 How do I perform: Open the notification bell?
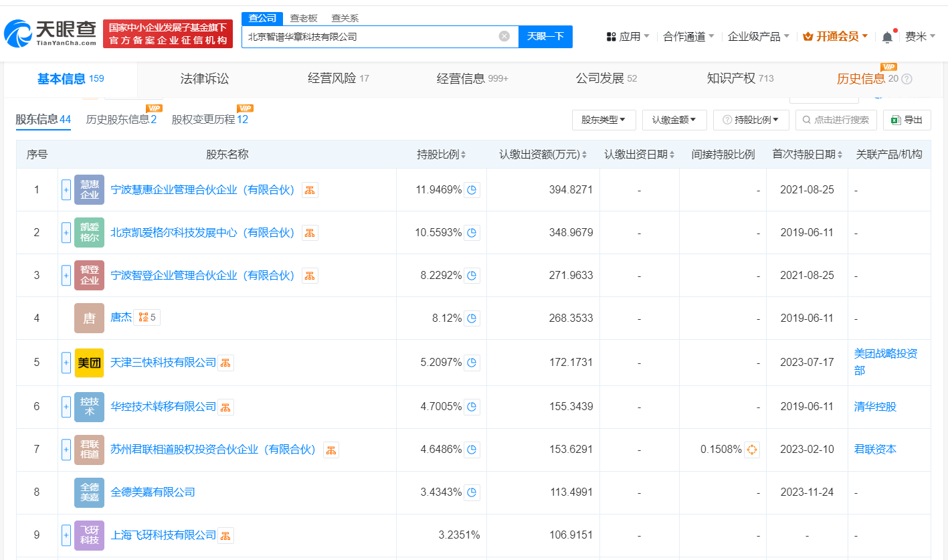click(x=887, y=37)
